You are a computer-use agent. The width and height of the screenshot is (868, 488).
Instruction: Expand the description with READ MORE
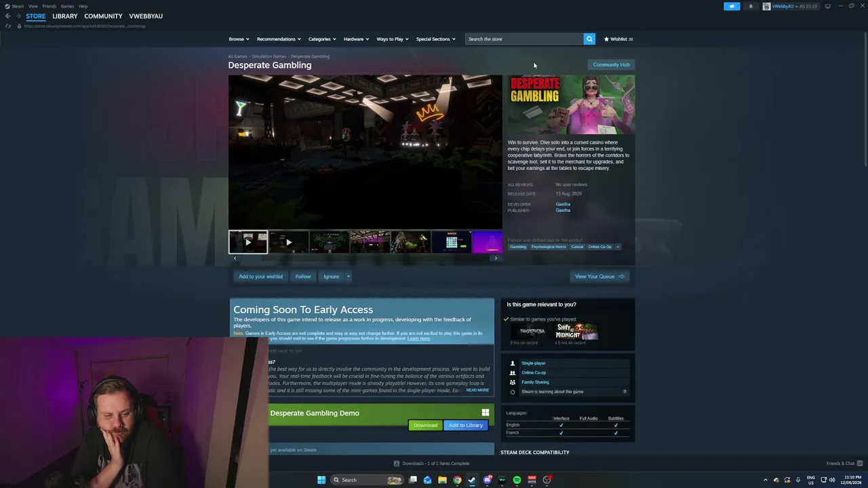point(477,390)
